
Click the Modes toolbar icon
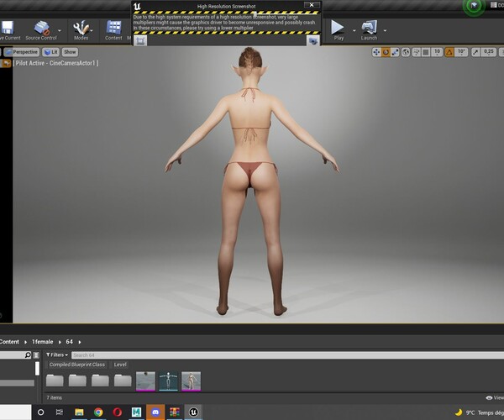pyautogui.click(x=81, y=28)
